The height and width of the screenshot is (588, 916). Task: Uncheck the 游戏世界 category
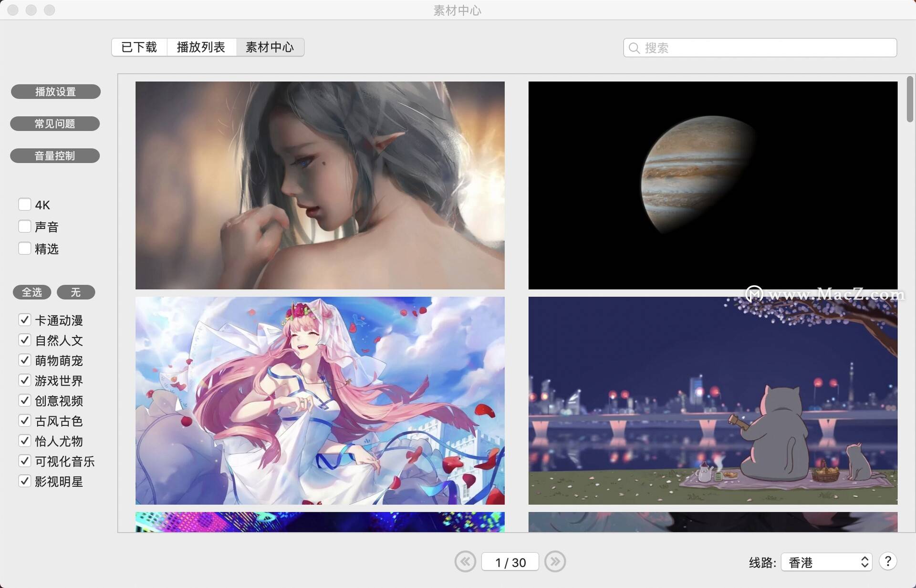[24, 380]
